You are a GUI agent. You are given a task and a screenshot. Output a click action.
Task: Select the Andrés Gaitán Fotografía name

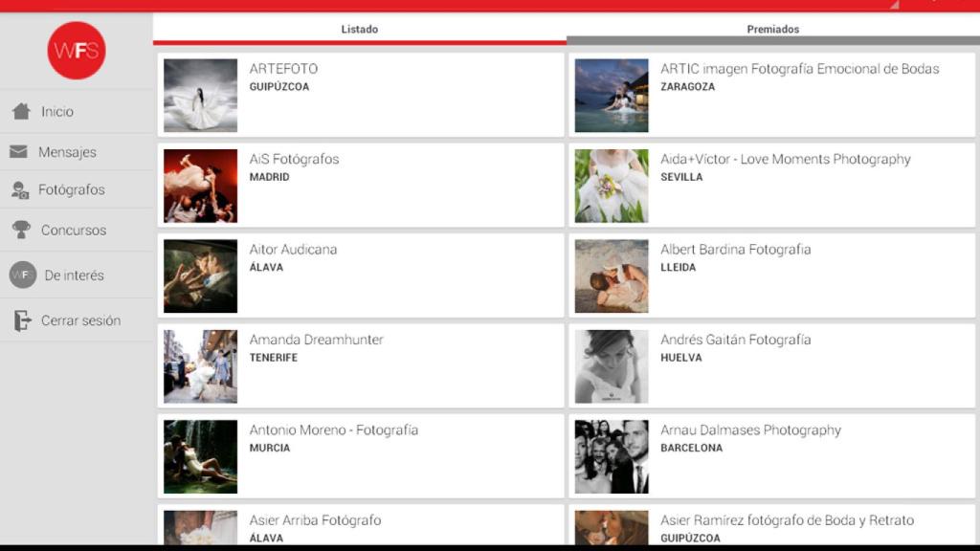coord(736,340)
